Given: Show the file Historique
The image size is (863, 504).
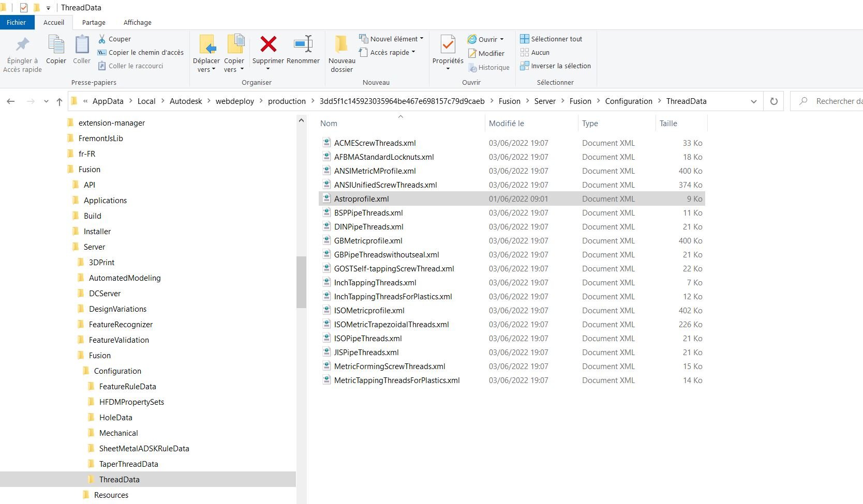Looking at the screenshot, I should (x=489, y=67).
